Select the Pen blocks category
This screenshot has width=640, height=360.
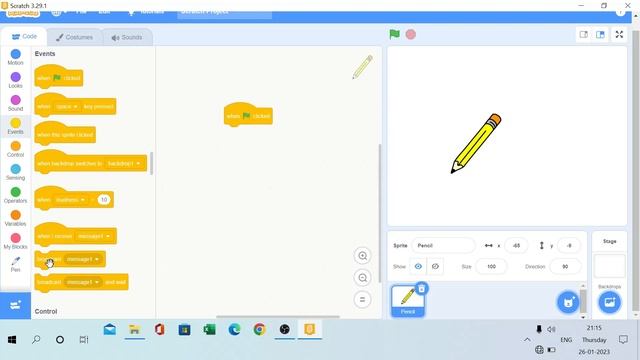[16, 264]
